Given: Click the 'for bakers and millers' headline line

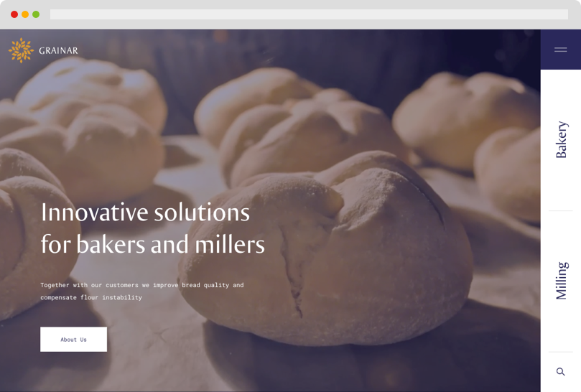Looking at the screenshot, I should 153,245.
